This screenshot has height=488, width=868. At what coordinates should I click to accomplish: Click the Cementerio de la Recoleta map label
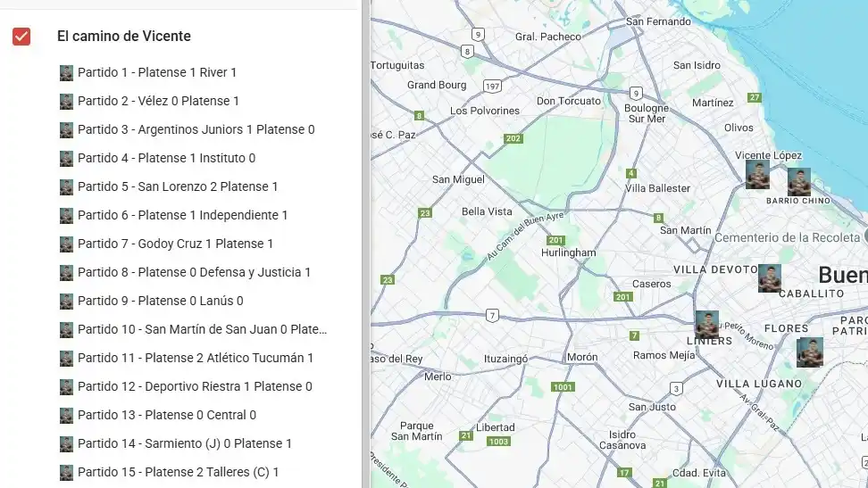click(x=788, y=237)
